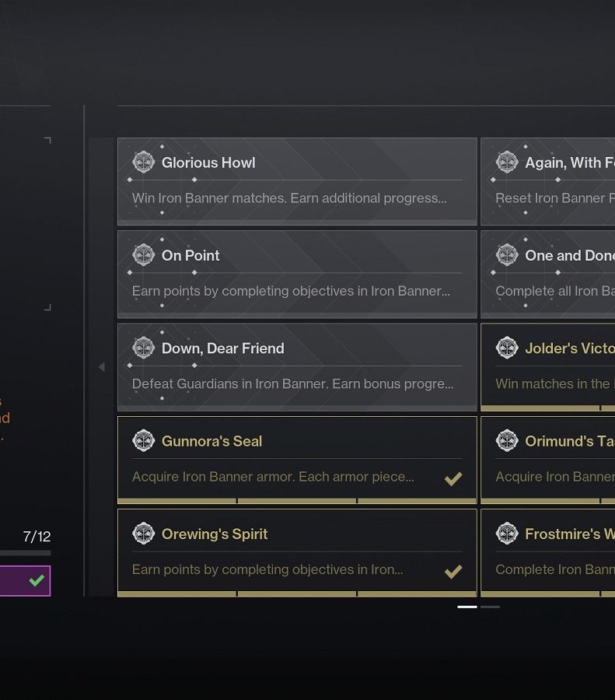Click the Frostmire's triumph emblem icon
Viewport: 615px width, 700px height.
click(x=507, y=534)
